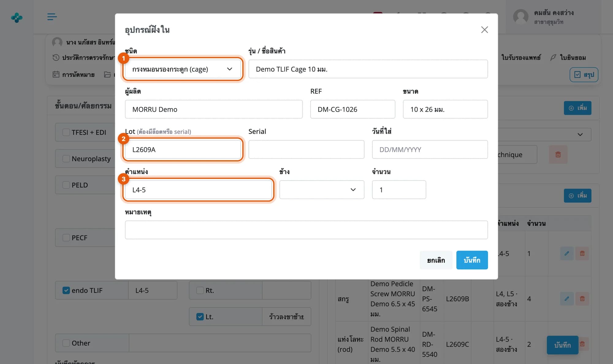The height and width of the screenshot is (364, 613).
Task: Close the implant dialog with X
Action: (x=484, y=30)
